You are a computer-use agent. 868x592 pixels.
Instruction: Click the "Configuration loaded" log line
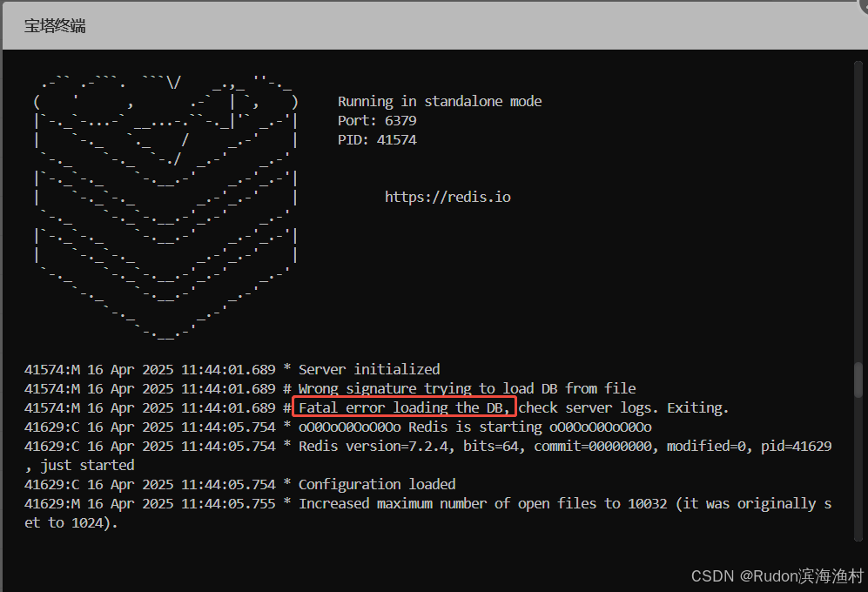[x=240, y=485]
